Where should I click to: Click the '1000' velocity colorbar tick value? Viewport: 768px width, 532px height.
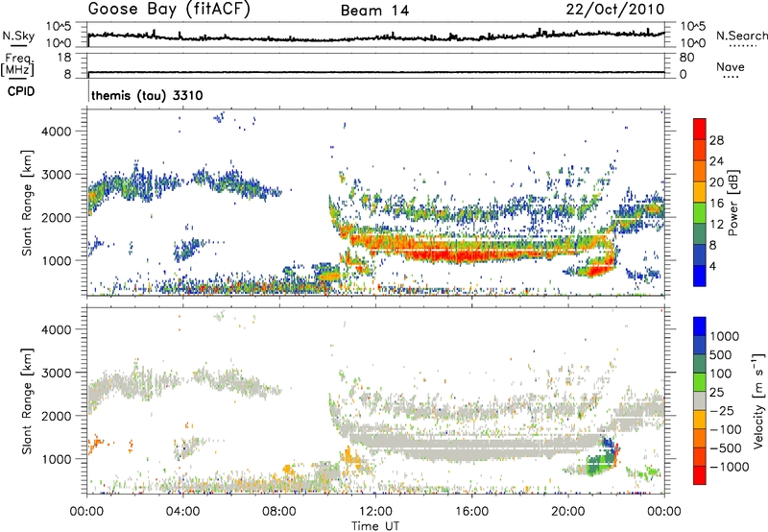point(724,336)
